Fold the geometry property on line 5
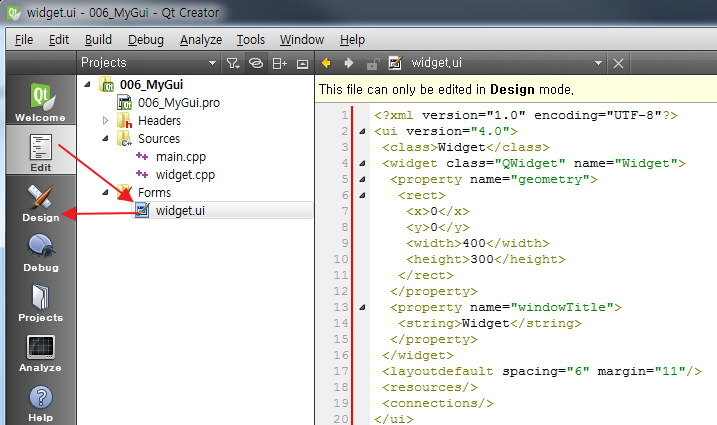The width and height of the screenshot is (717, 425). point(362,179)
